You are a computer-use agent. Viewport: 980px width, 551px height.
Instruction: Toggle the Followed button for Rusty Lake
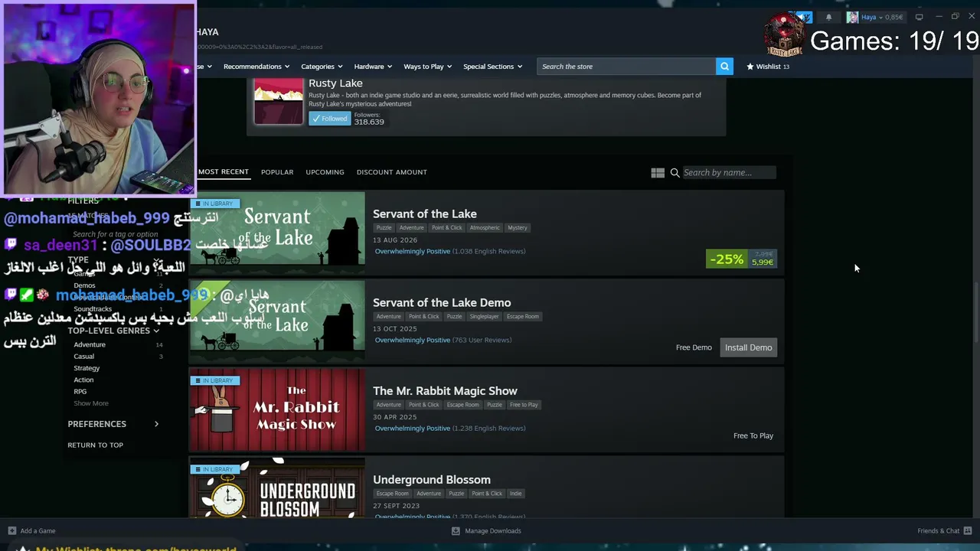329,119
